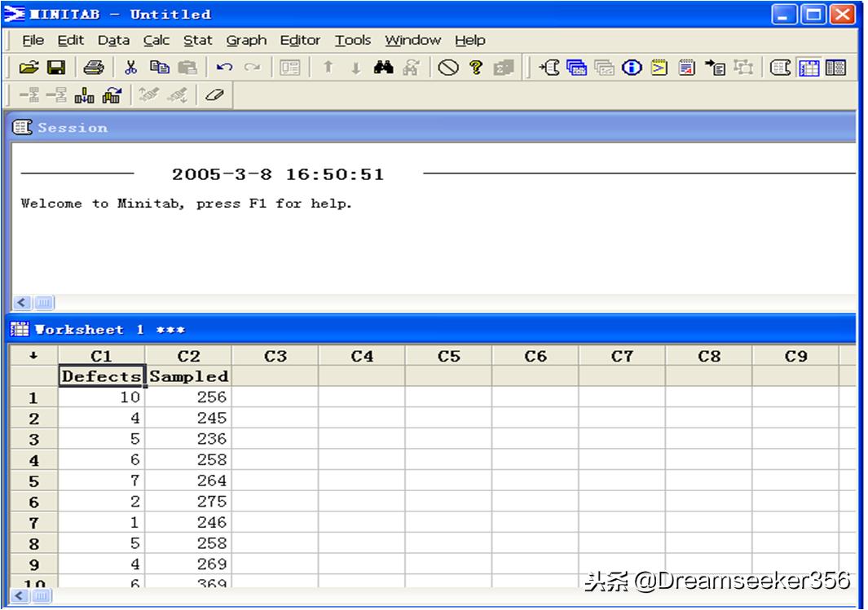This screenshot has width=868, height=610.
Task: Select the C2 column header
Action: point(188,356)
